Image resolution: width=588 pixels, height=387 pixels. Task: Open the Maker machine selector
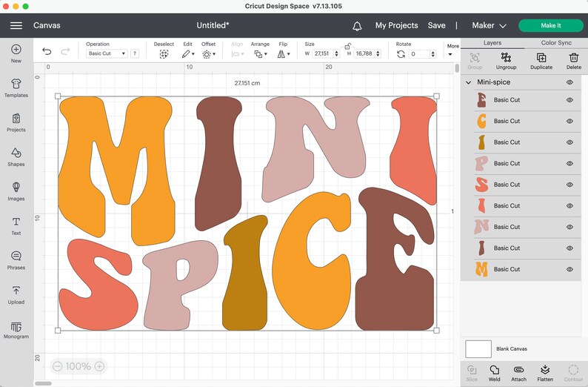[489, 25]
